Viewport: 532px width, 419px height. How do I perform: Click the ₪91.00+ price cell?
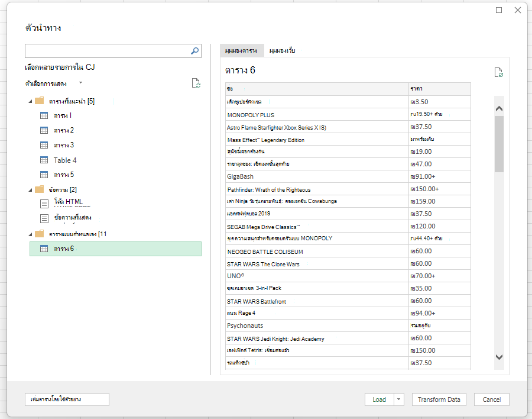tap(440, 177)
